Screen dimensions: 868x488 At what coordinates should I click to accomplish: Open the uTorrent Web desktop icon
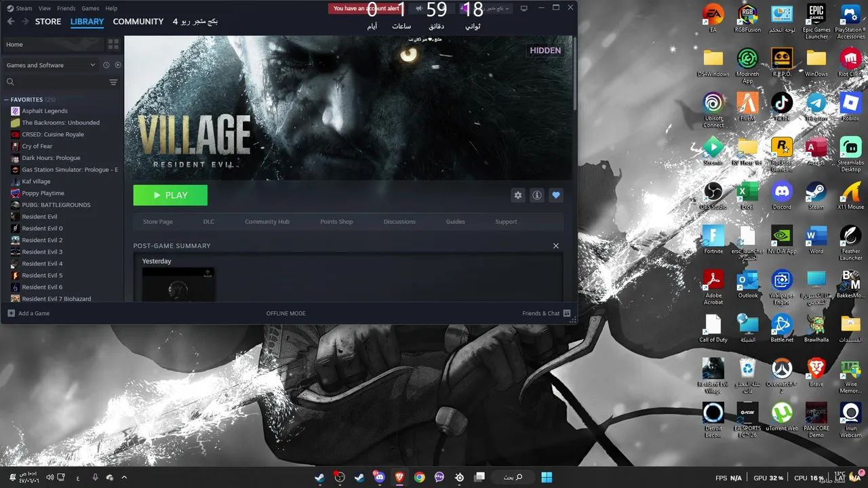coord(782,417)
